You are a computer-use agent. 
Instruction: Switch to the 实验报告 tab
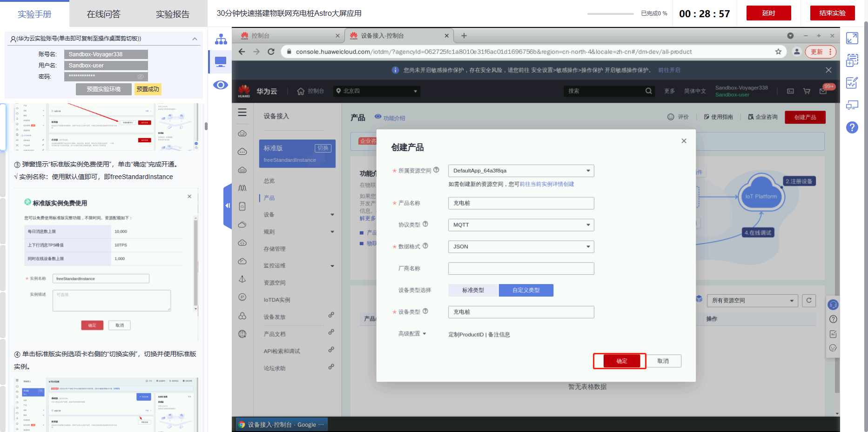point(173,14)
